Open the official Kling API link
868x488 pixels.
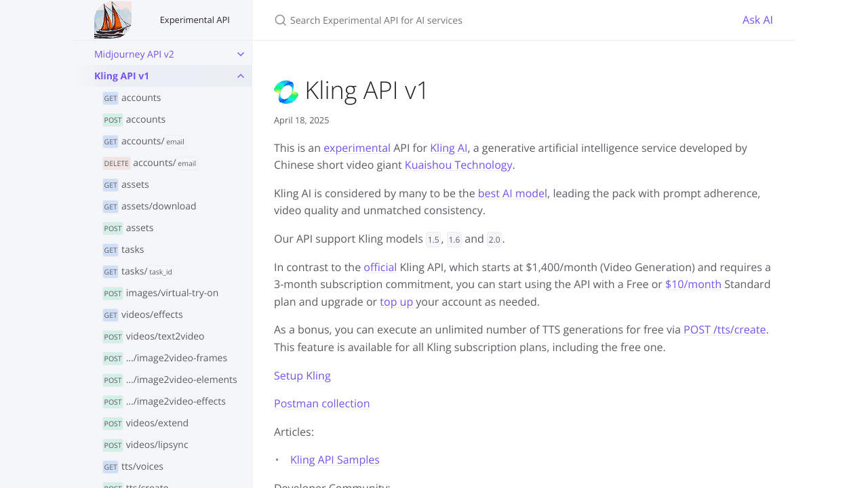tap(380, 267)
